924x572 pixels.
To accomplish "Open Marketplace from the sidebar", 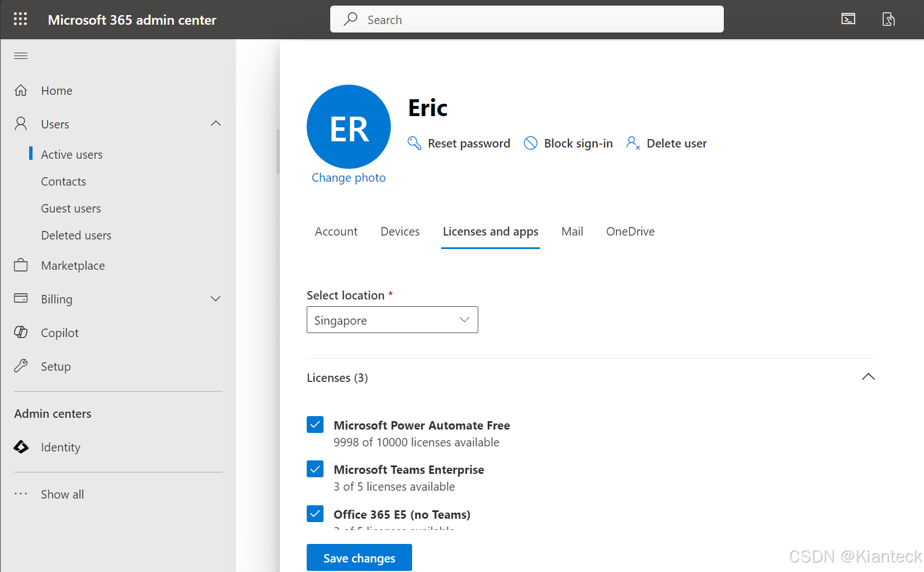I will click(72, 265).
